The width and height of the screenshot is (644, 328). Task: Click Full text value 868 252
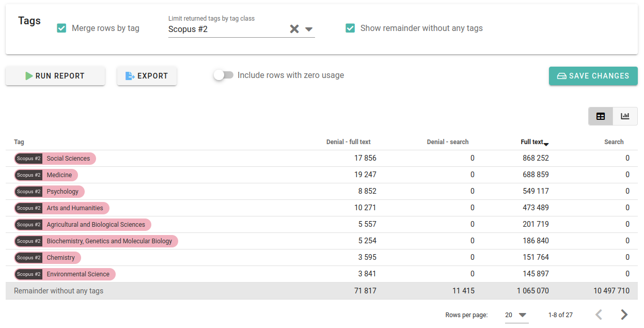(x=536, y=158)
